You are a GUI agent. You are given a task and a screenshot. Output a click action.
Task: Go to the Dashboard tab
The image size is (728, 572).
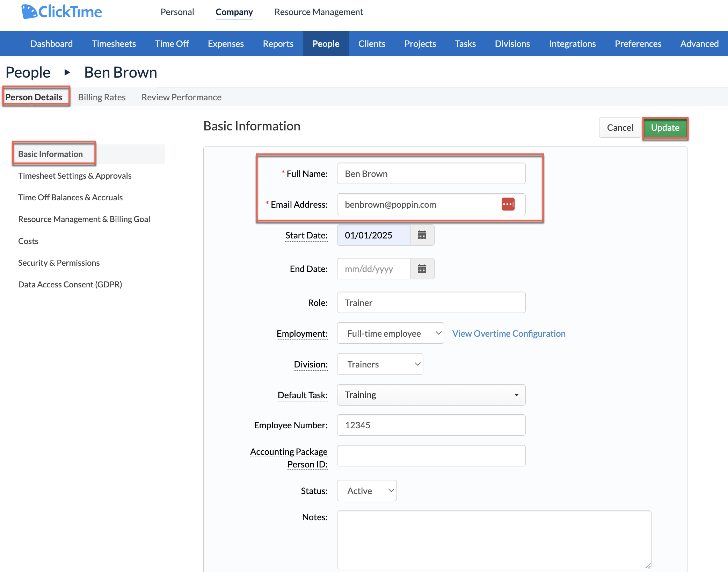pyautogui.click(x=52, y=44)
